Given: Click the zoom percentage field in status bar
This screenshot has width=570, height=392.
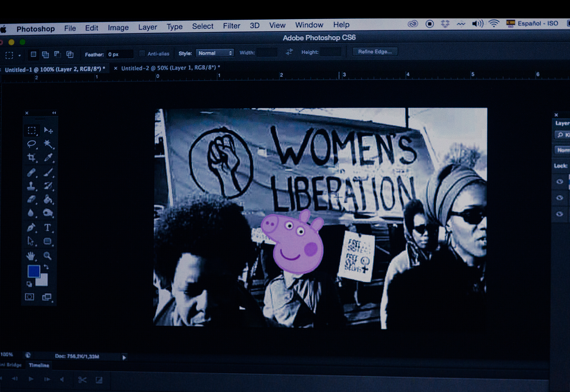Looking at the screenshot, I should 7,355.
